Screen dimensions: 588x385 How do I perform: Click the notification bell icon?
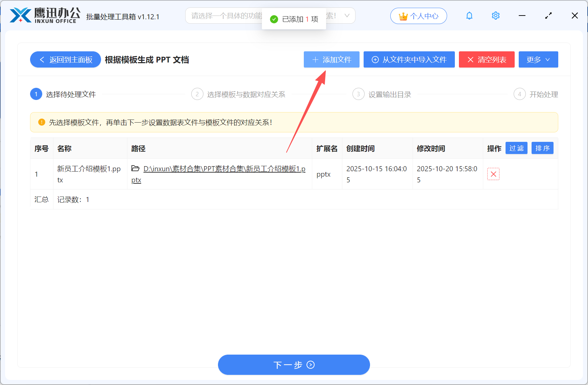pyautogui.click(x=469, y=16)
